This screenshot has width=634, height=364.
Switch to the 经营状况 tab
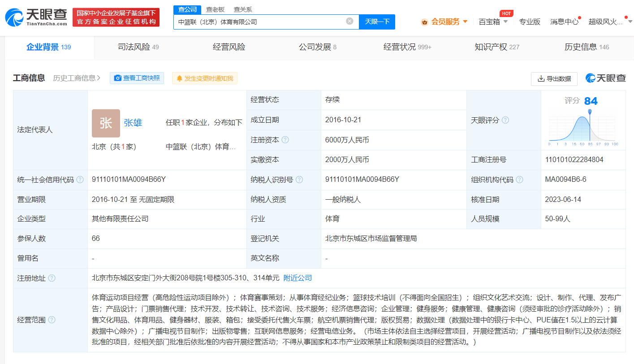[x=407, y=47]
